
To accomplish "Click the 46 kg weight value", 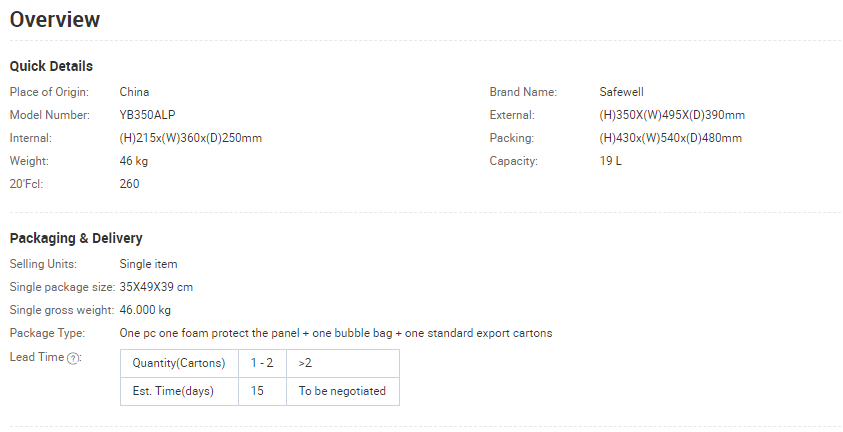I will (133, 161).
